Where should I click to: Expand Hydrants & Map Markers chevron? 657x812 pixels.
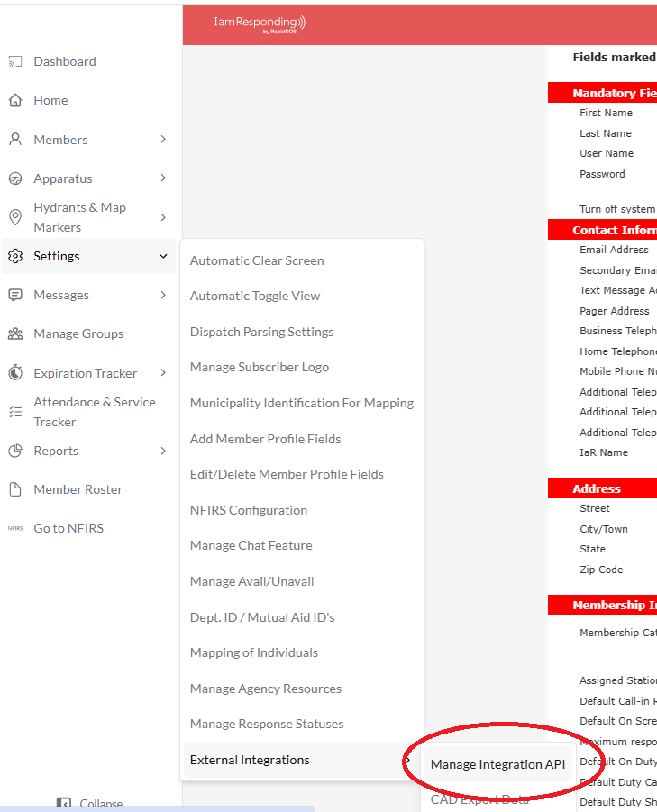163,217
